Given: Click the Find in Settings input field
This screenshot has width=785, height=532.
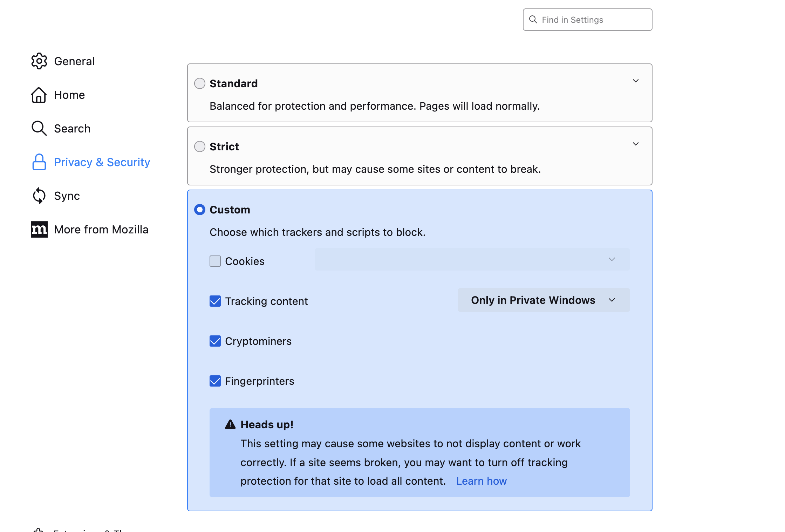Looking at the screenshot, I should click(587, 20).
